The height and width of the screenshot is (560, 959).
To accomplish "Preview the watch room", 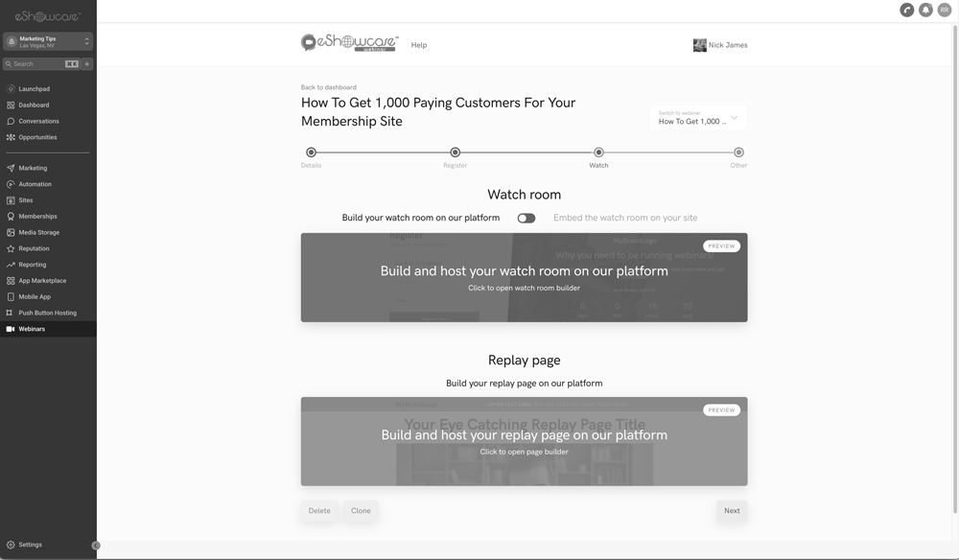I will (x=722, y=245).
